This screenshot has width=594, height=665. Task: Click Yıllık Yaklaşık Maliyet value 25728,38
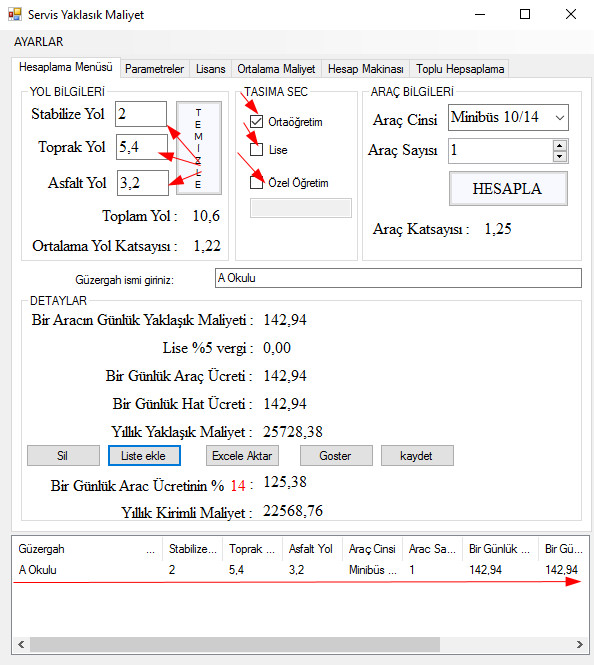coord(293,432)
